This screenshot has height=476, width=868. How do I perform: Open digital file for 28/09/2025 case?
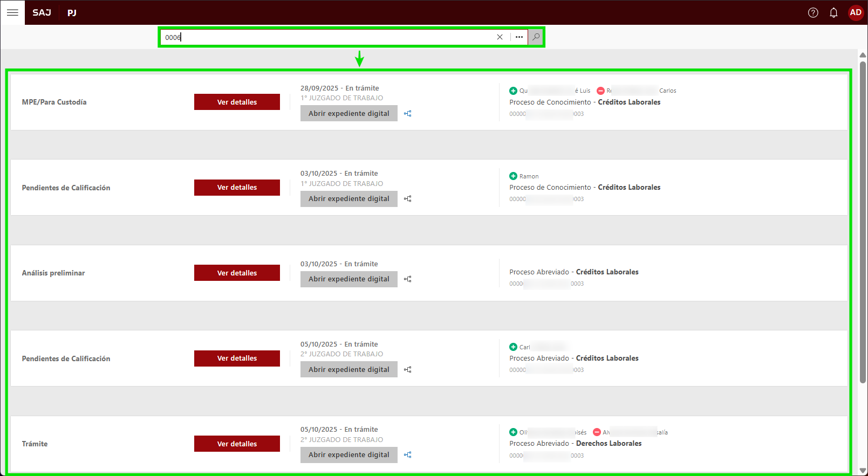click(348, 113)
